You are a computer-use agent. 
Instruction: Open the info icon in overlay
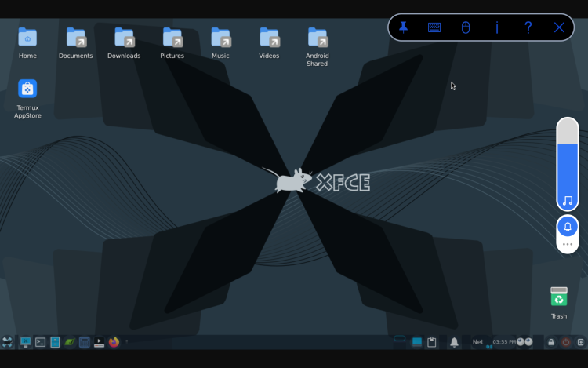click(497, 27)
